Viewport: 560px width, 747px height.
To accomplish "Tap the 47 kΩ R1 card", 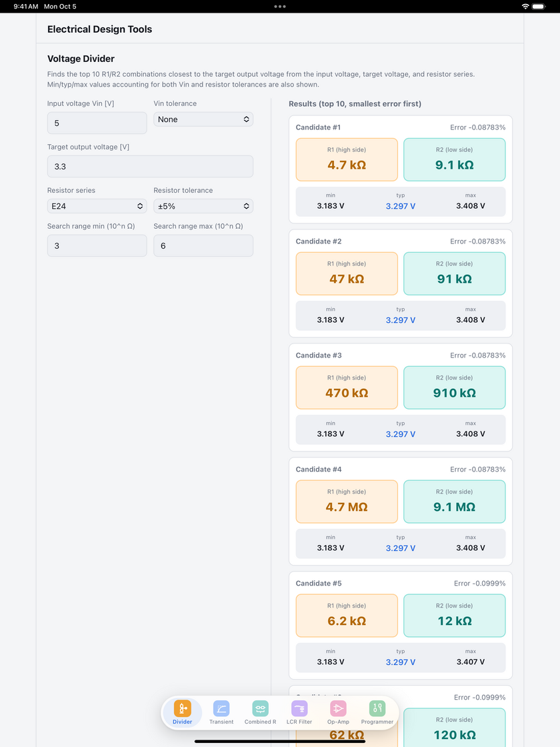I will (347, 273).
